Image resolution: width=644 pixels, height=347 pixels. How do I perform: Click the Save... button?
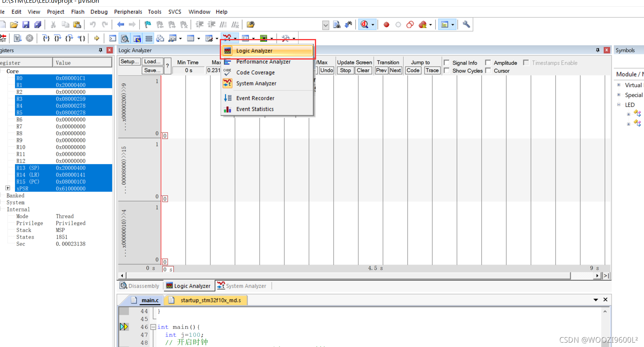click(x=152, y=70)
